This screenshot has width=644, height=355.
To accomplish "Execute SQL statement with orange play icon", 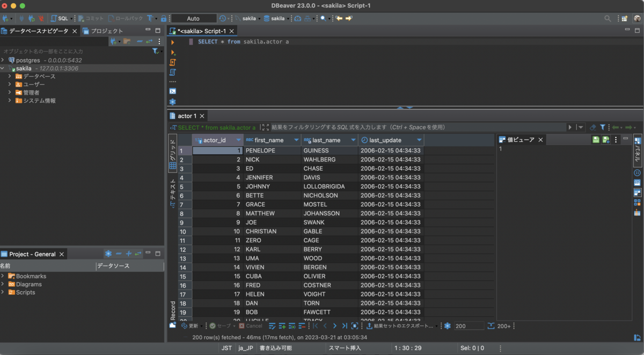I will (x=172, y=42).
